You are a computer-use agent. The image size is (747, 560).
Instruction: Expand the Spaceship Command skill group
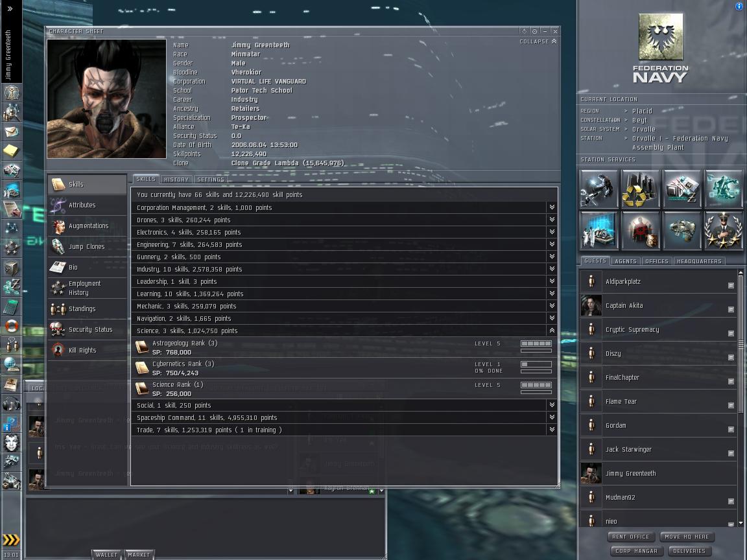click(x=552, y=417)
